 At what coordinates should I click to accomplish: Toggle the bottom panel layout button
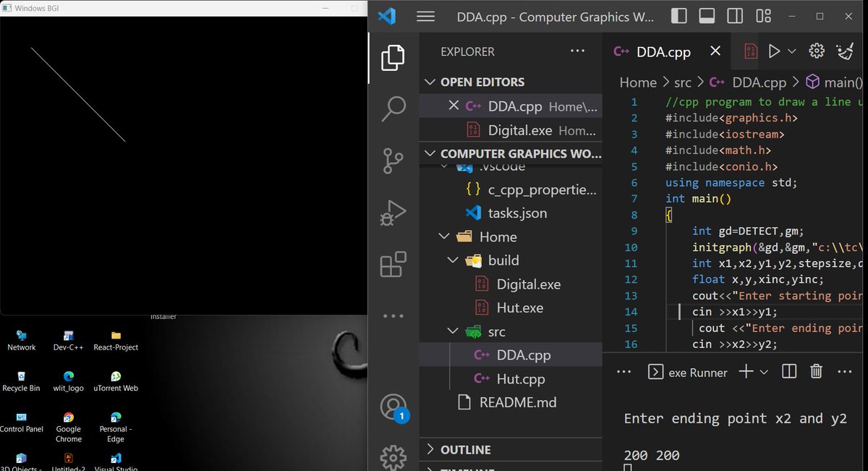(x=707, y=16)
